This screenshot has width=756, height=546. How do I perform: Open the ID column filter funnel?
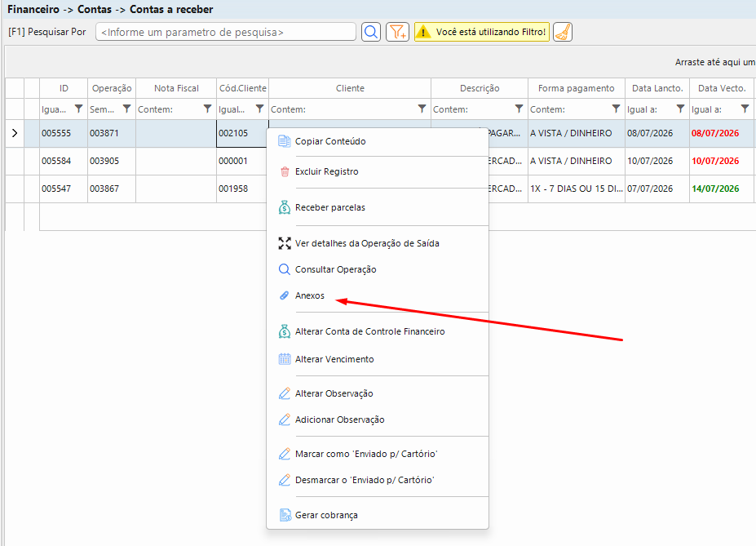78,109
